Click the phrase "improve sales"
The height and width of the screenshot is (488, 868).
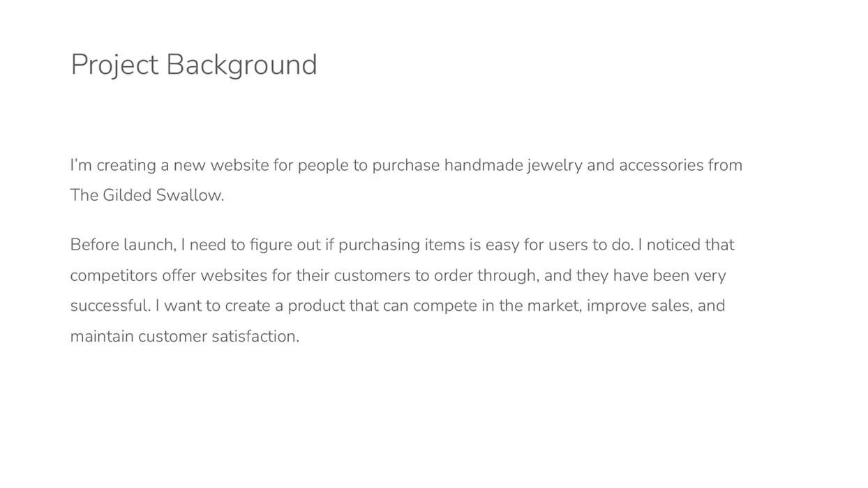tap(639, 306)
